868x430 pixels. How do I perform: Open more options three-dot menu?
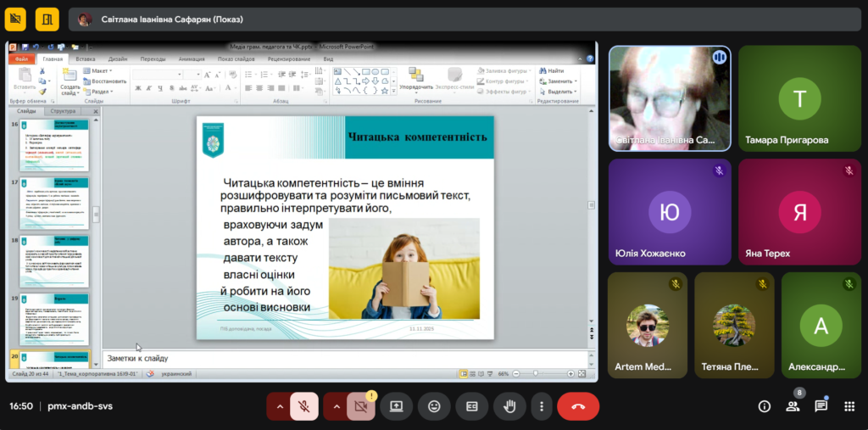click(542, 406)
